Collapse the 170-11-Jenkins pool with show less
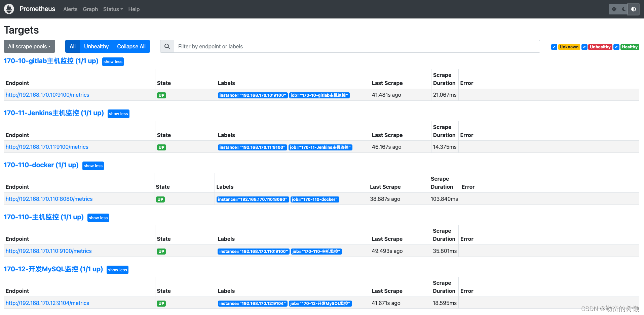Viewport: 644px width, 315px height. [118, 114]
